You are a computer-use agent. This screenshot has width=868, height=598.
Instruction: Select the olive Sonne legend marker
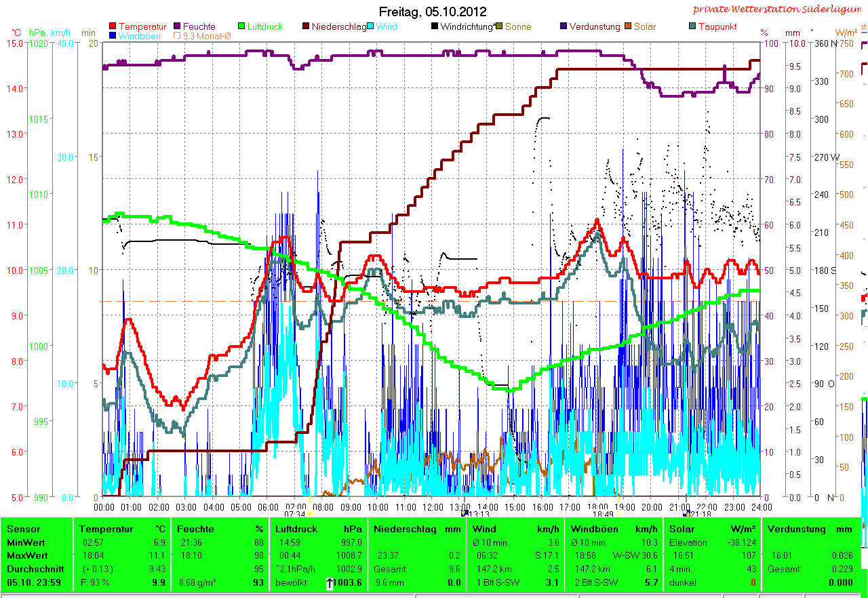(500, 27)
